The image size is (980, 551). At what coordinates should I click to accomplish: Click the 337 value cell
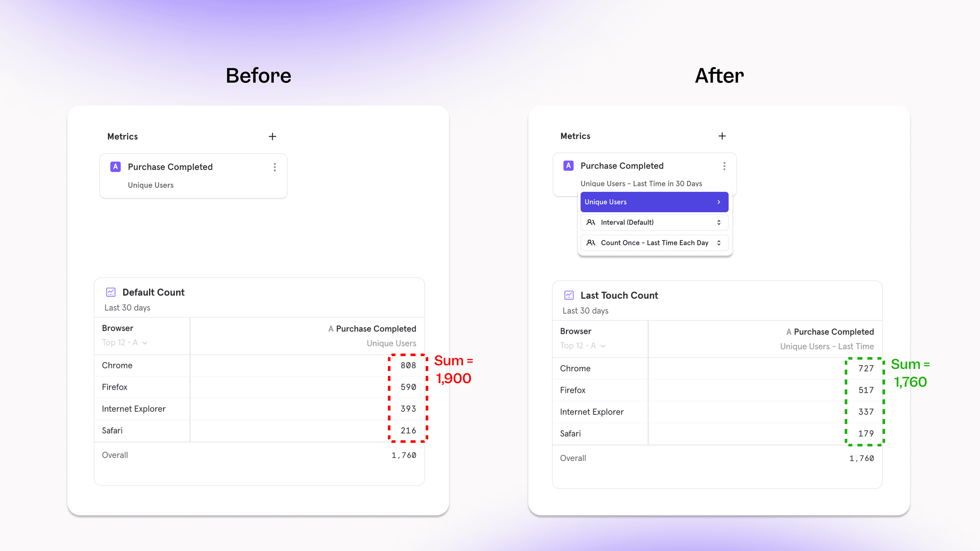click(x=866, y=412)
